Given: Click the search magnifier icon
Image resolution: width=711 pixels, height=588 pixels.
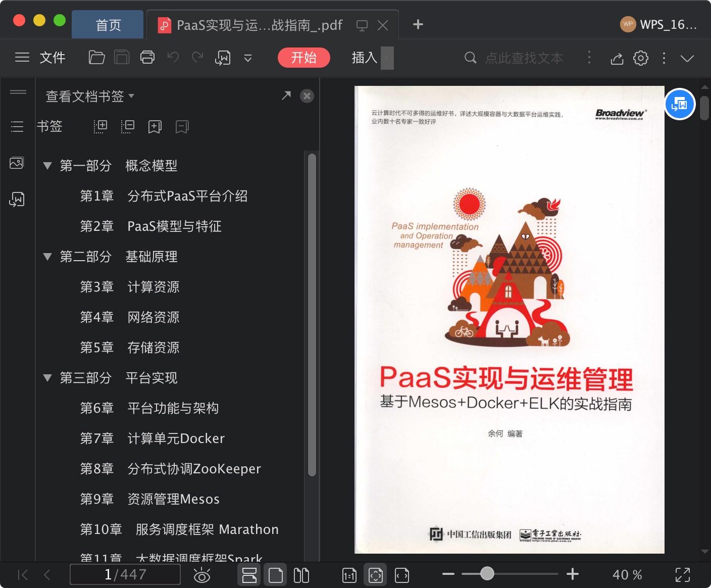Looking at the screenshot, I should (x=470, y=58).
